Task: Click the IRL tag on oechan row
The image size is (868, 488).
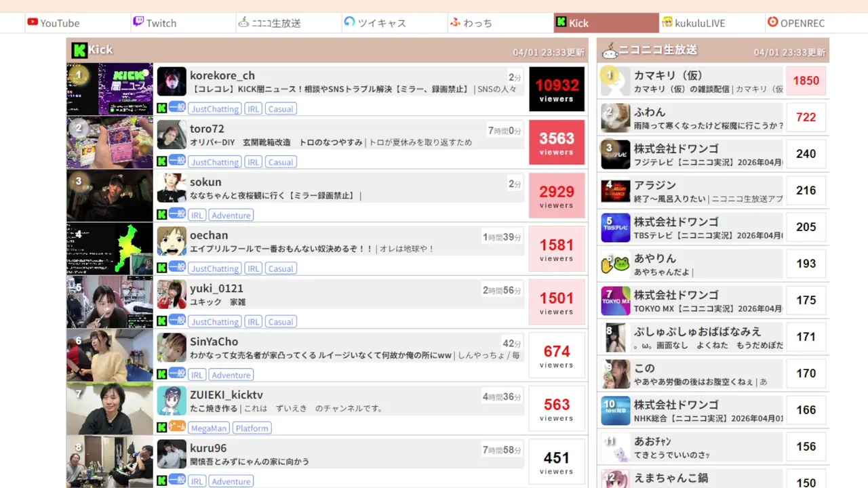Action: click(x=253, y=268)
